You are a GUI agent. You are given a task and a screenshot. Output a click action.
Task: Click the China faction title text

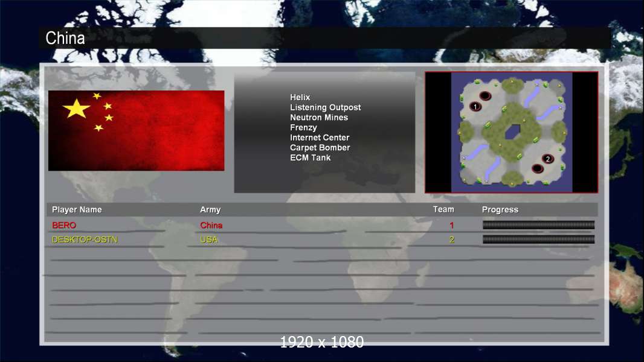tap(65, 38)
